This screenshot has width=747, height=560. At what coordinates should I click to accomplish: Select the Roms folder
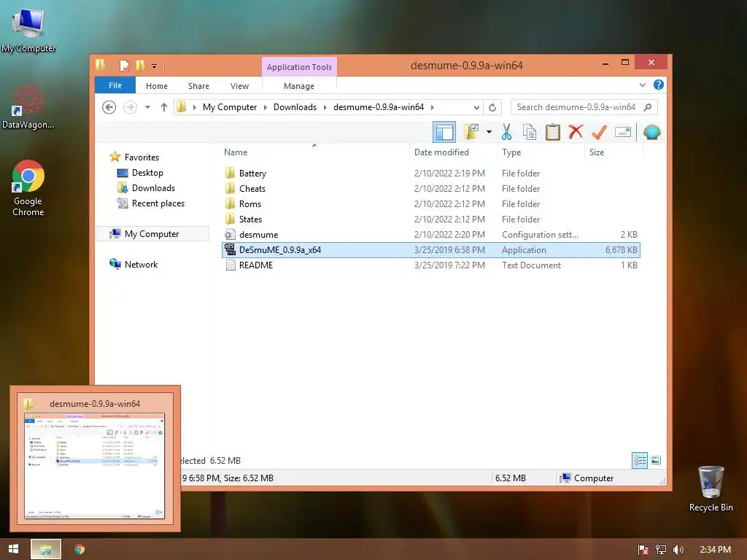pos(430,204)
